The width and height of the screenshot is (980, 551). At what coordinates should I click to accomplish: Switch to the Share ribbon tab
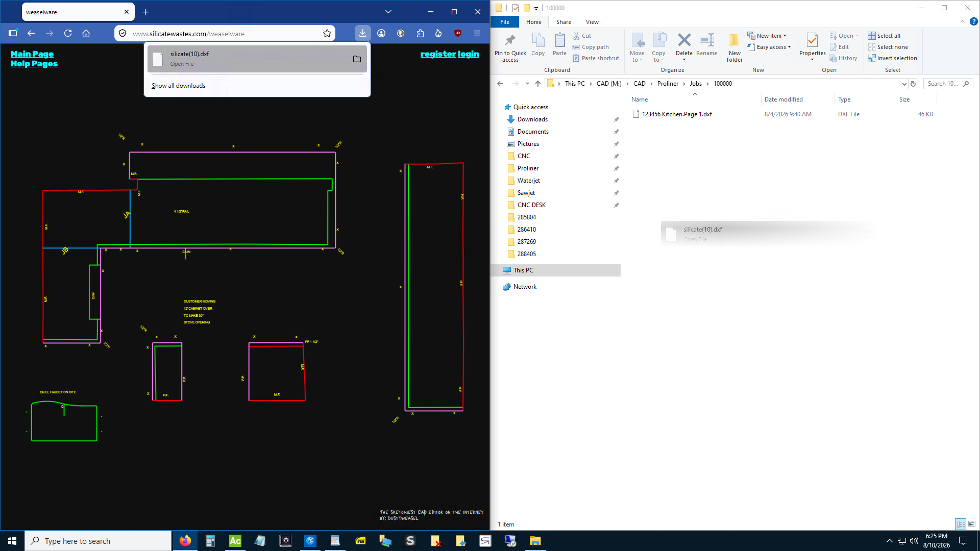coord(563,22)
